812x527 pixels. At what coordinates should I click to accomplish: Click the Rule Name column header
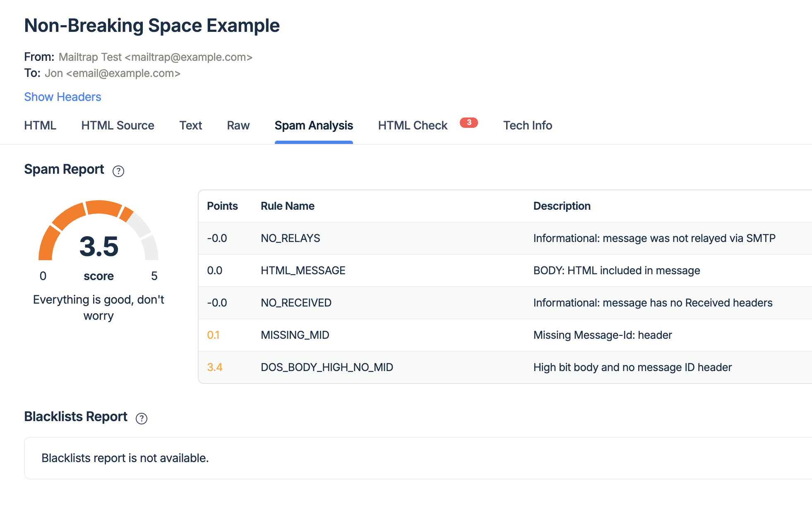[287, 206]
